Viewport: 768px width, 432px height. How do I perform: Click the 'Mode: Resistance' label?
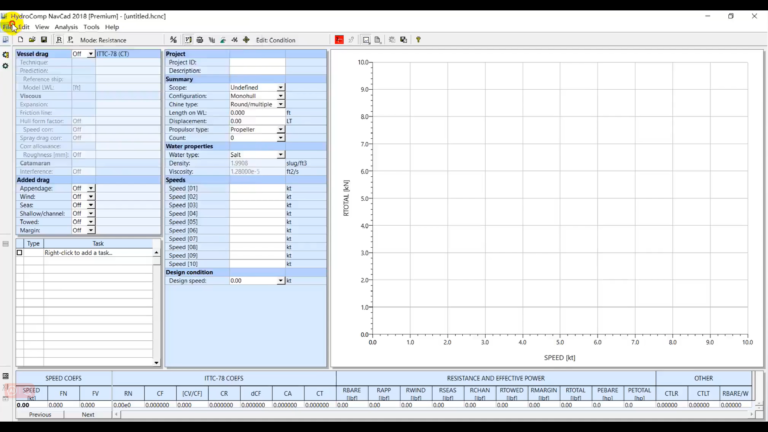(x=103, y=40)
